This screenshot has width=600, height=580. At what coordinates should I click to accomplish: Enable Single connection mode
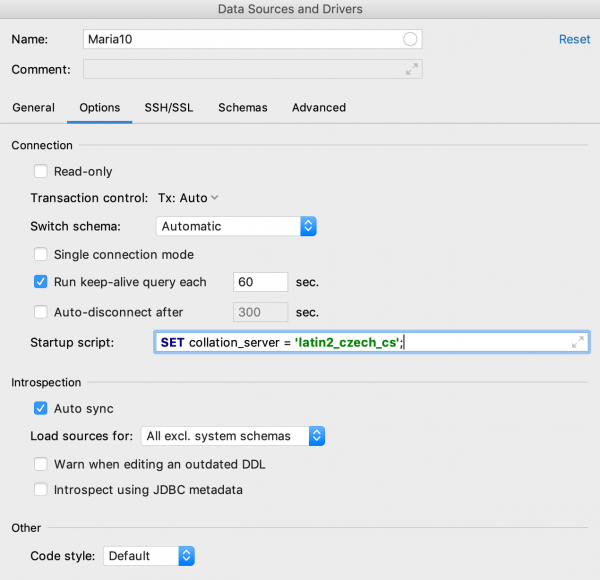point(41,255)
